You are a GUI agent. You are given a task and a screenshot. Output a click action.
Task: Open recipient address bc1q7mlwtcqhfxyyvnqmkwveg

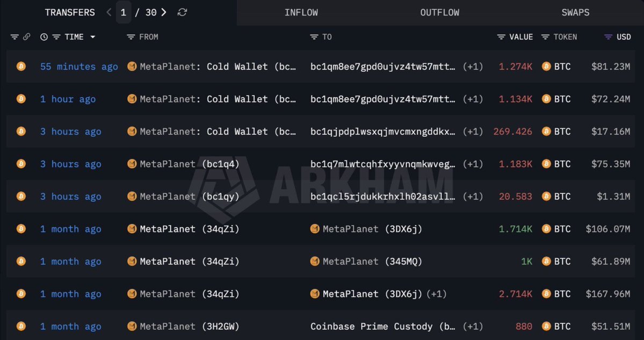383,164
